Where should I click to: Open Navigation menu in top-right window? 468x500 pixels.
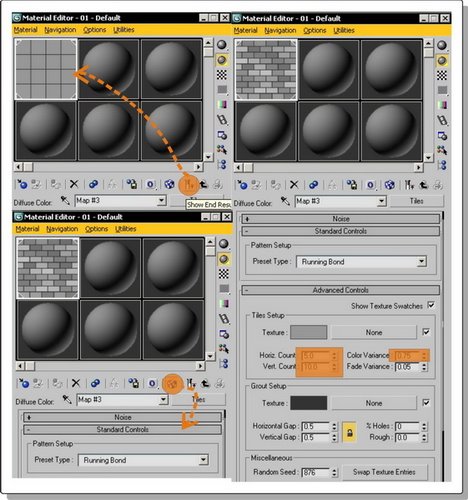pos(280,30)
